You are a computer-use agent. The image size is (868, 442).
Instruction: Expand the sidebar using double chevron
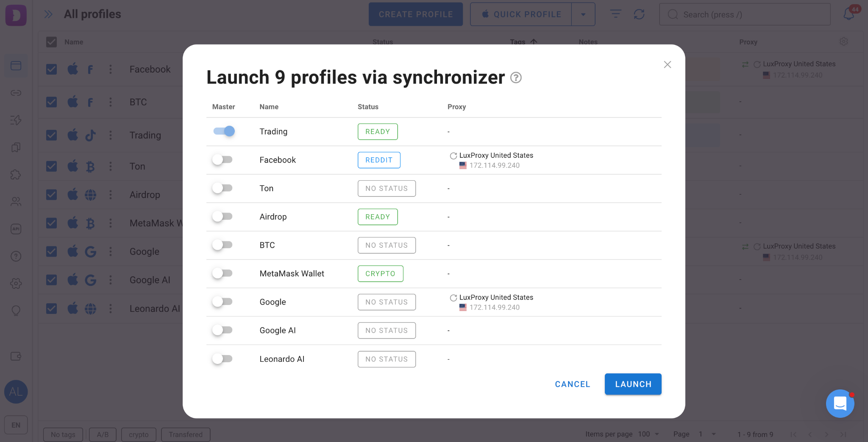tap(48, 14)
